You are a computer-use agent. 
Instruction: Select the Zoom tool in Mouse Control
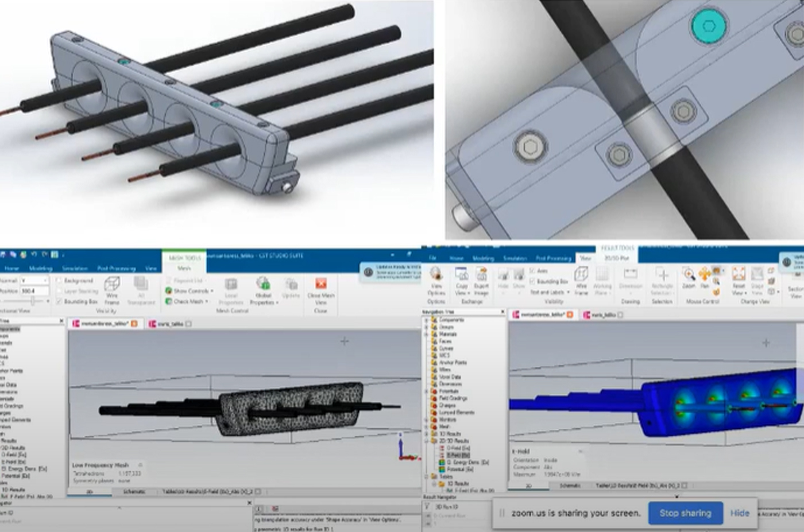(689, 278)
